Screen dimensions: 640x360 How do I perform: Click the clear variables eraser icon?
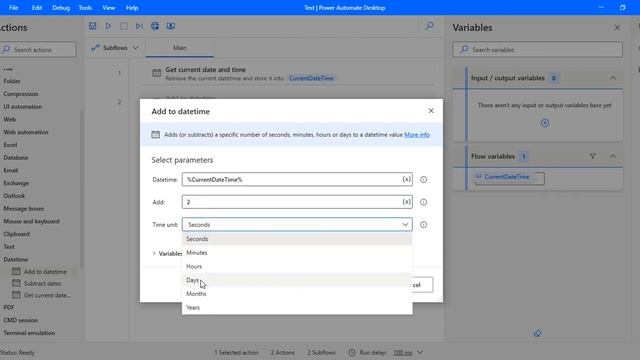tap(537, 333)
